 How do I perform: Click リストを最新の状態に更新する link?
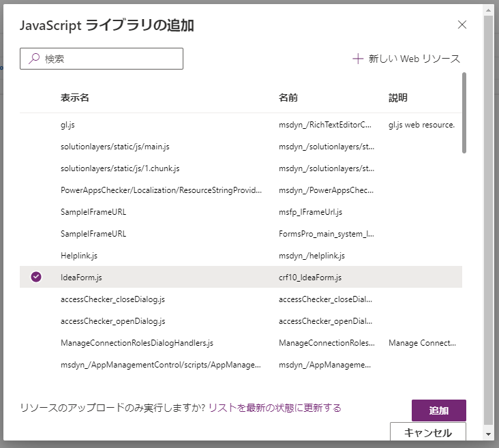275,408
